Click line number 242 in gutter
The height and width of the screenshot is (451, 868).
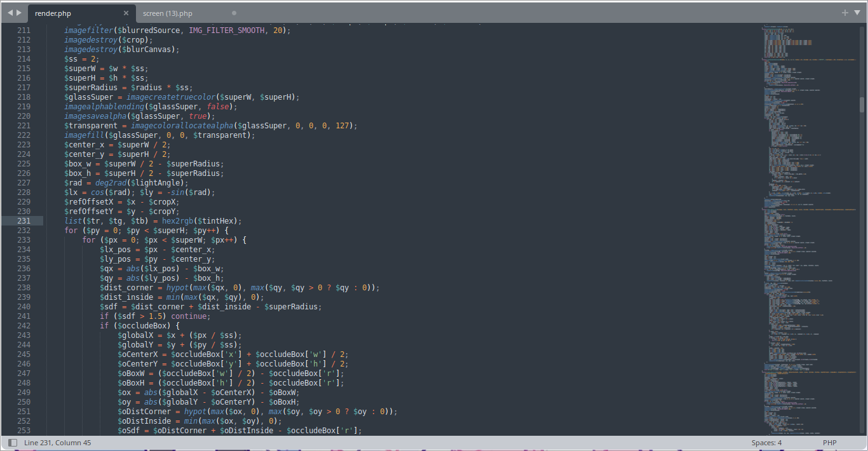[24, 326]
